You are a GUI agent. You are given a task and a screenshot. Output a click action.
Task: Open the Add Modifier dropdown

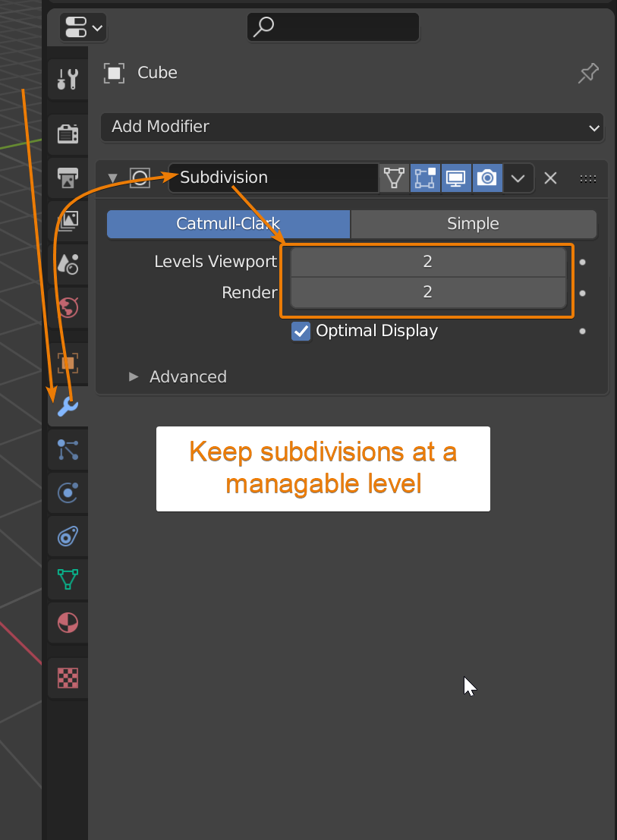352,127
